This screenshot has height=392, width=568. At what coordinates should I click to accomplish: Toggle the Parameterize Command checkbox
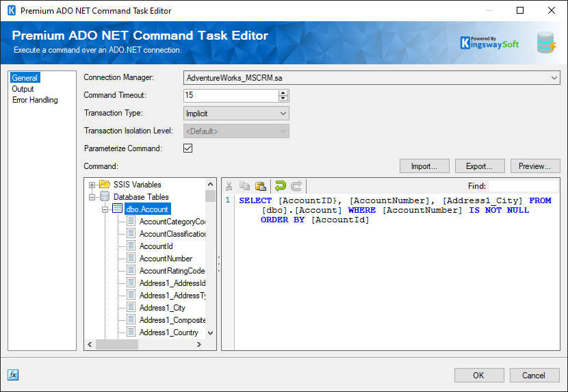(188, 148)
